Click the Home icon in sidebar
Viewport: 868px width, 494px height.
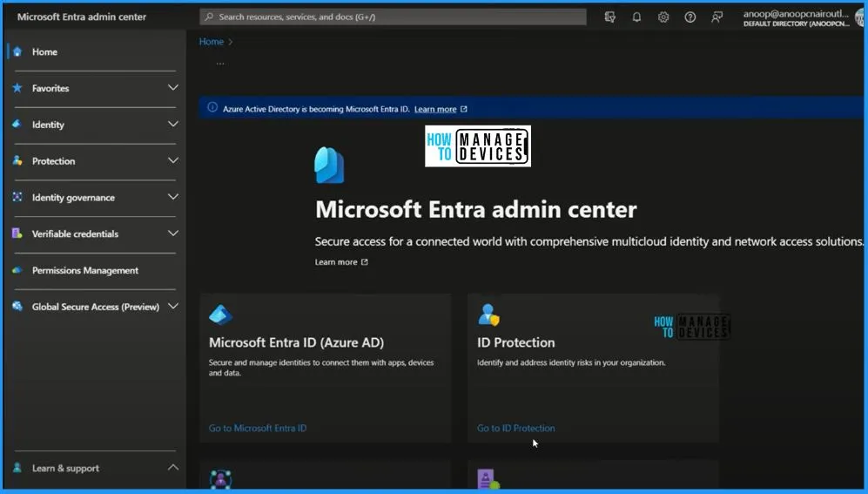click(17, 51)
